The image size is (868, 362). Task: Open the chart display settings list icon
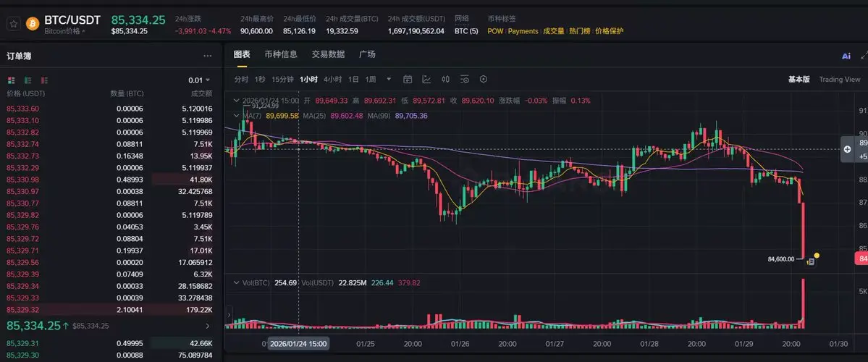(x=465, y=79)
